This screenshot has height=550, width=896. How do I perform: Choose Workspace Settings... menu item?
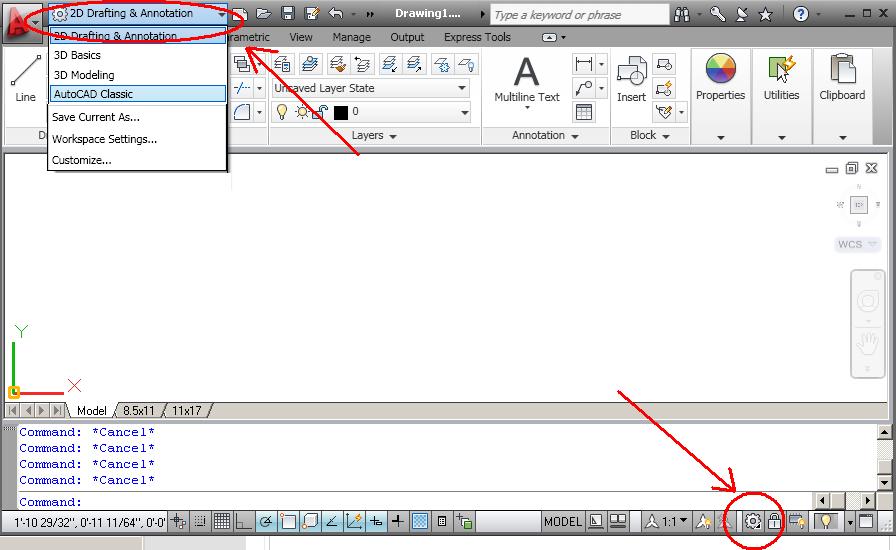coord(104,139)
